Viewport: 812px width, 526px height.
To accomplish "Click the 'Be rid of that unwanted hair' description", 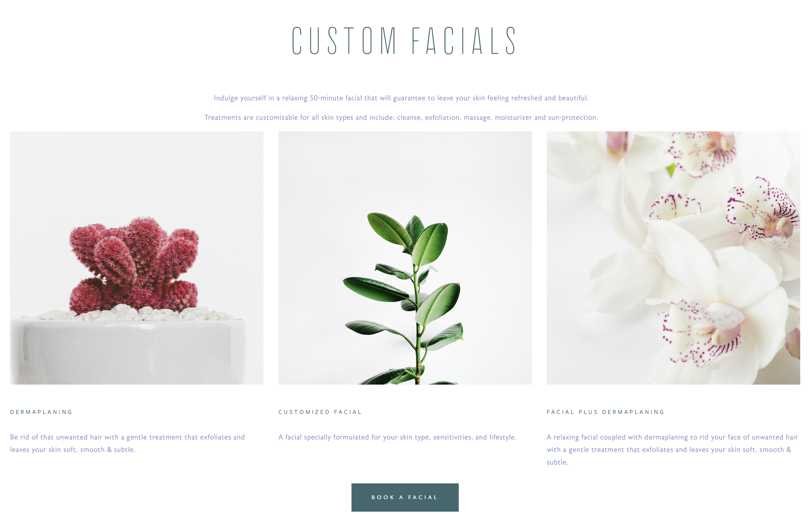I will tap(127, 443).
